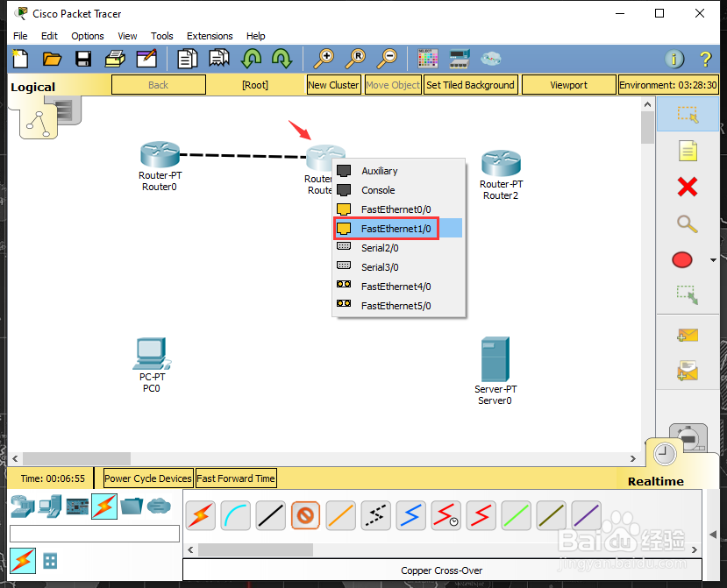
Task: Click the PC0 device on canvas
Action: (x=152, y=354)
